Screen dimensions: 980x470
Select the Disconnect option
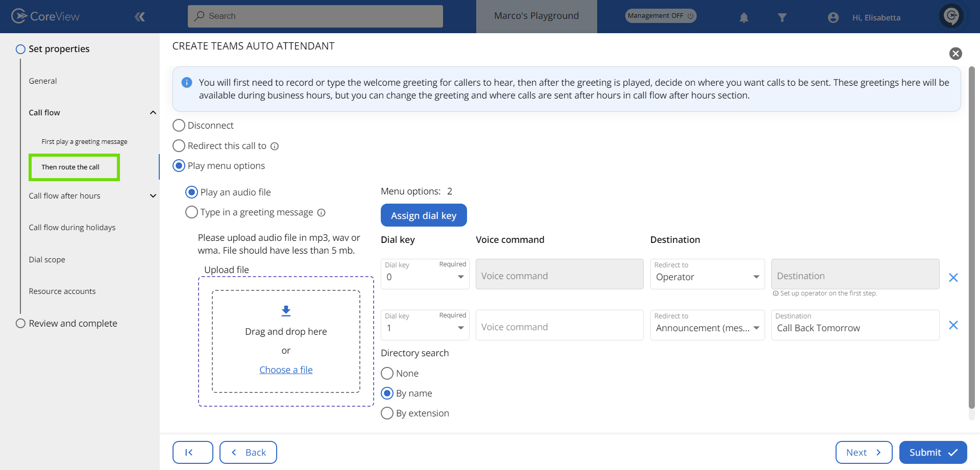click(179, 126)
